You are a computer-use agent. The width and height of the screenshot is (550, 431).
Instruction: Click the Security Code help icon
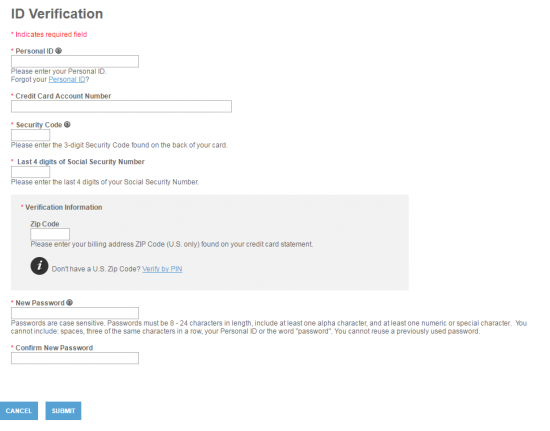pyautogui.click(x=67, y=124)
